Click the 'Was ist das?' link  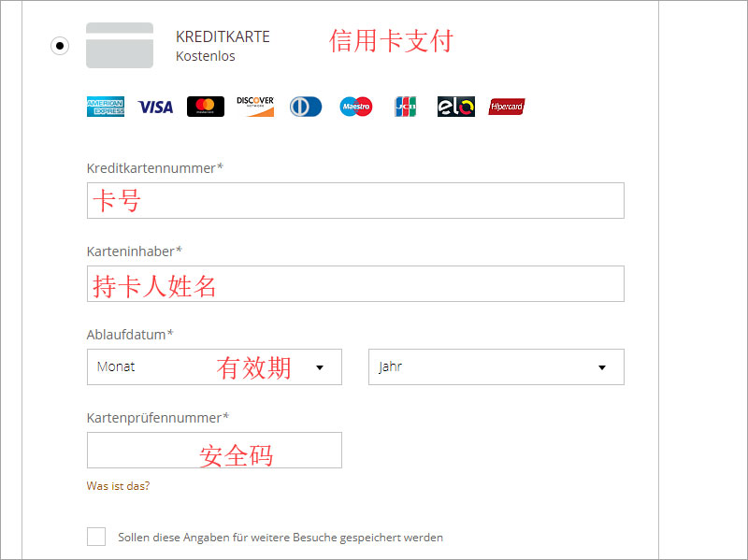[118, 485]
